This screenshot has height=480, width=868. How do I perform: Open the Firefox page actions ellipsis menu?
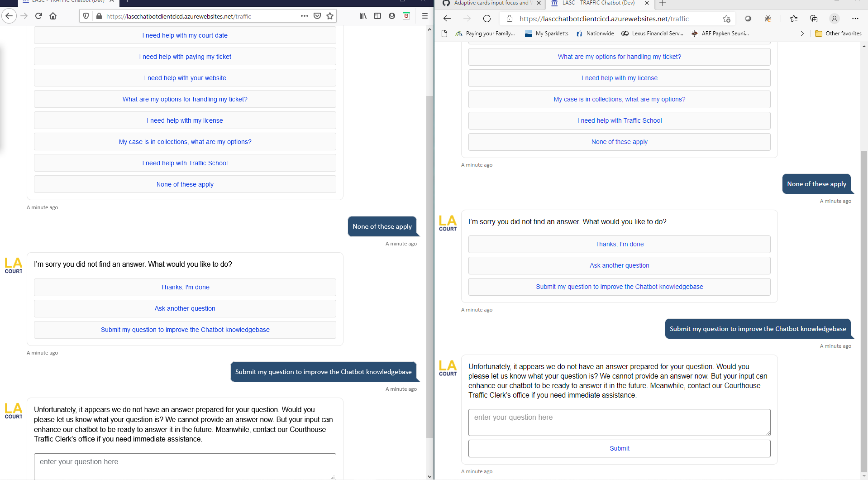[x=305, y=15]
